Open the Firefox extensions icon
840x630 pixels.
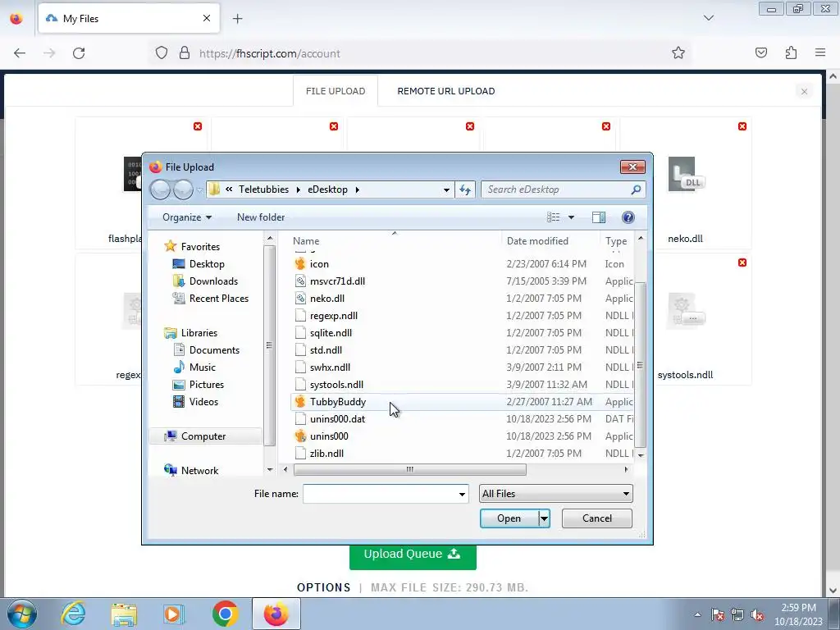[x=791, y=52]
